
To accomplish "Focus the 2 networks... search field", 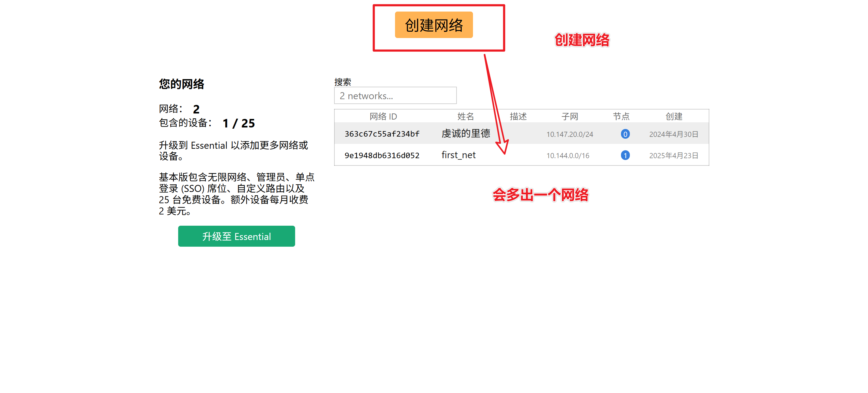I will (x=395, y=96).
